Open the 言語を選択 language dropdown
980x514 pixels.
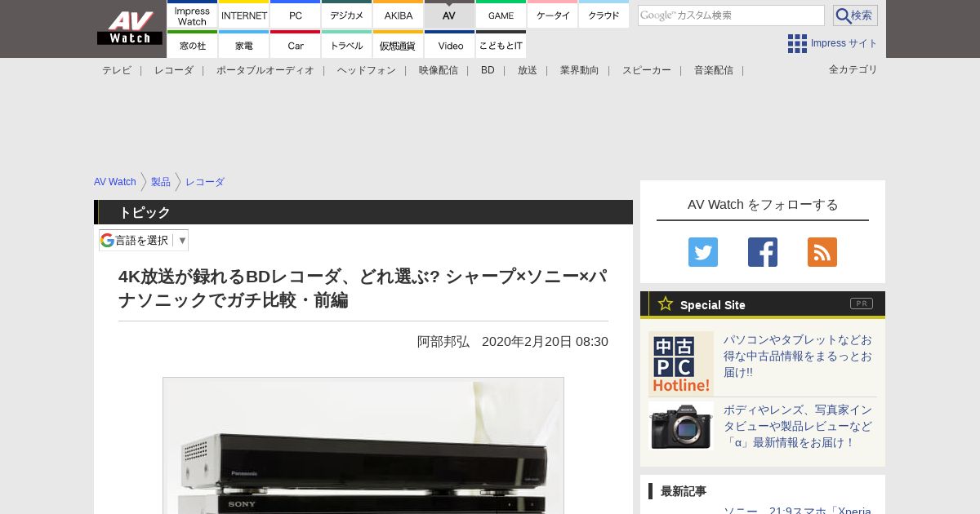pos(144,240)
